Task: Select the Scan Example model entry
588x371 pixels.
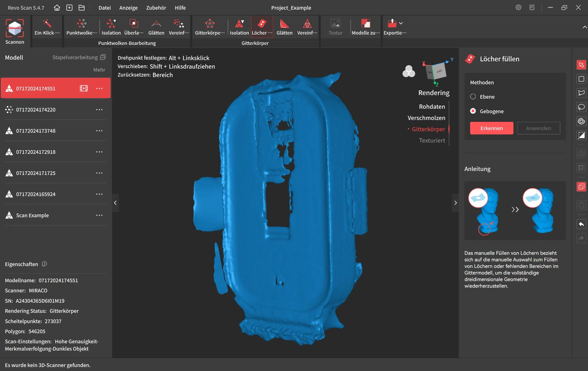Action: [x=32, y=215]
